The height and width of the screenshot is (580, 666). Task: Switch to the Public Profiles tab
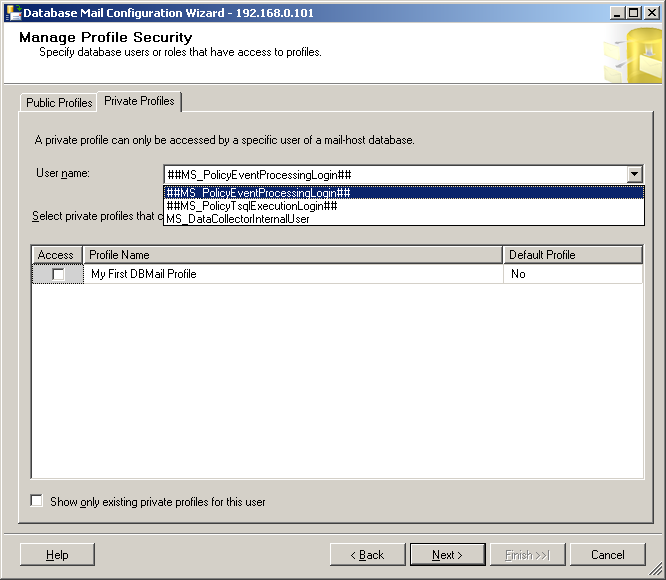click(59, 103)
